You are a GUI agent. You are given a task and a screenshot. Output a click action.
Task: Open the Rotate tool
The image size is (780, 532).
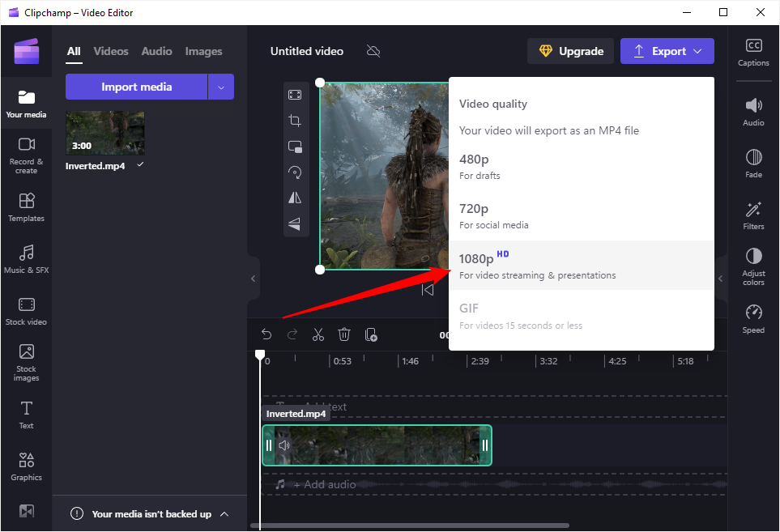point(295,172)
